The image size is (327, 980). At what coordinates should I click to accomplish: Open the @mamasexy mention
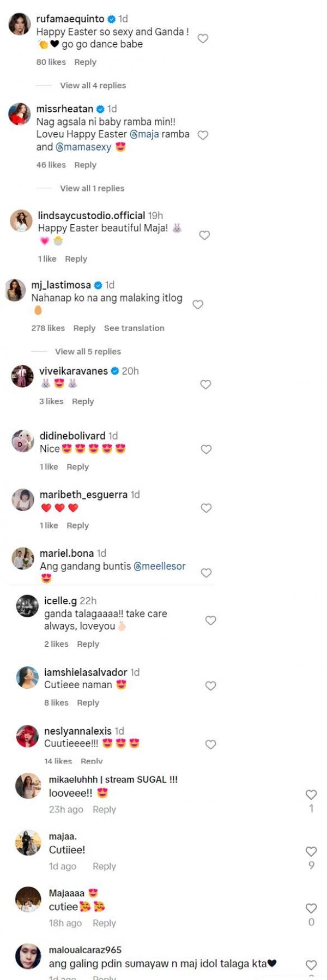[83, 147]
